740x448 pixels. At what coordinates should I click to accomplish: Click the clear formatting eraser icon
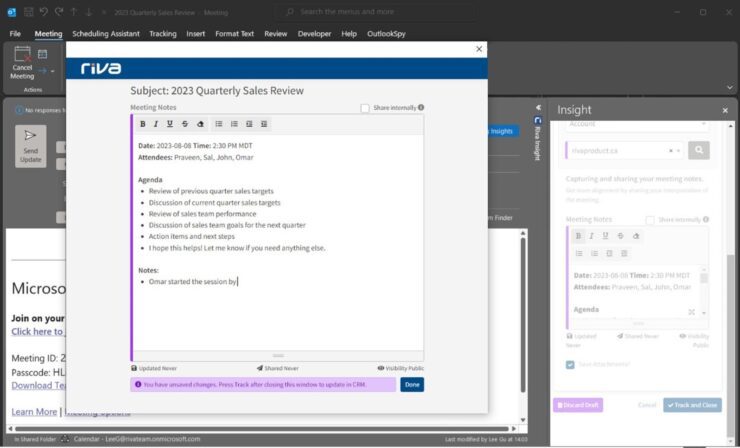(200, 124)
